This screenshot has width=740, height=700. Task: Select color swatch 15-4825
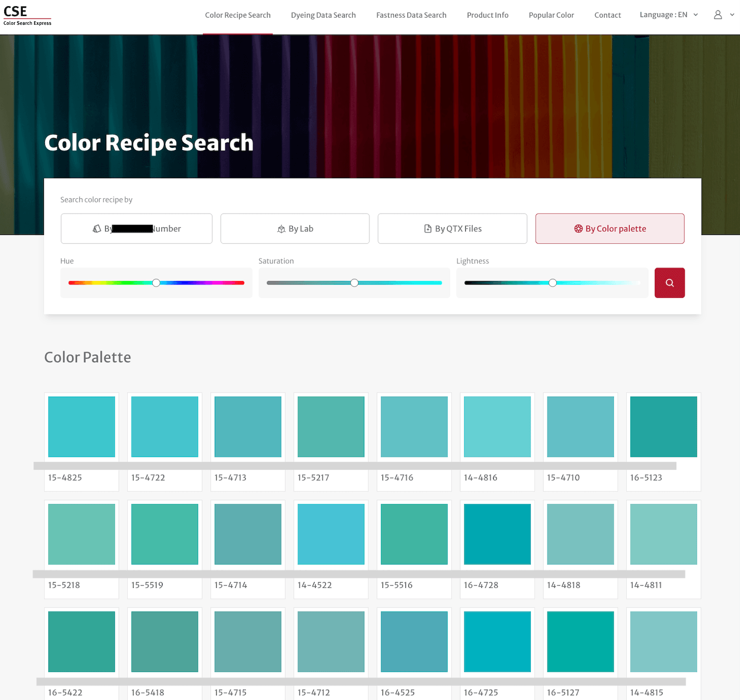tap(81, 426)
